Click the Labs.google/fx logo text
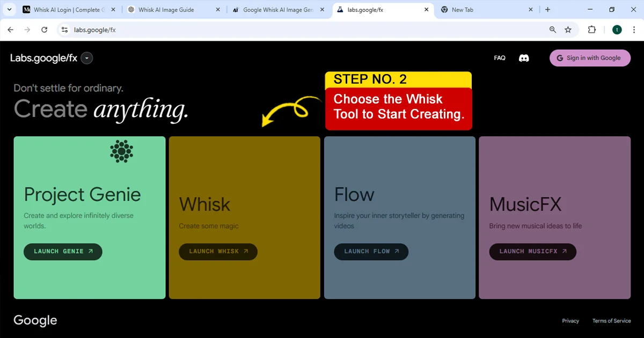 pos(44,58)
